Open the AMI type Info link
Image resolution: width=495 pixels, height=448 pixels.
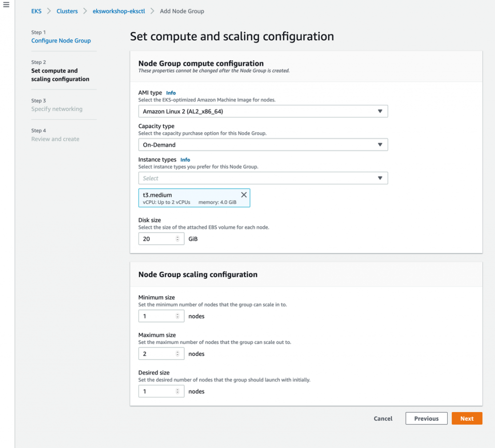point(171,93)
